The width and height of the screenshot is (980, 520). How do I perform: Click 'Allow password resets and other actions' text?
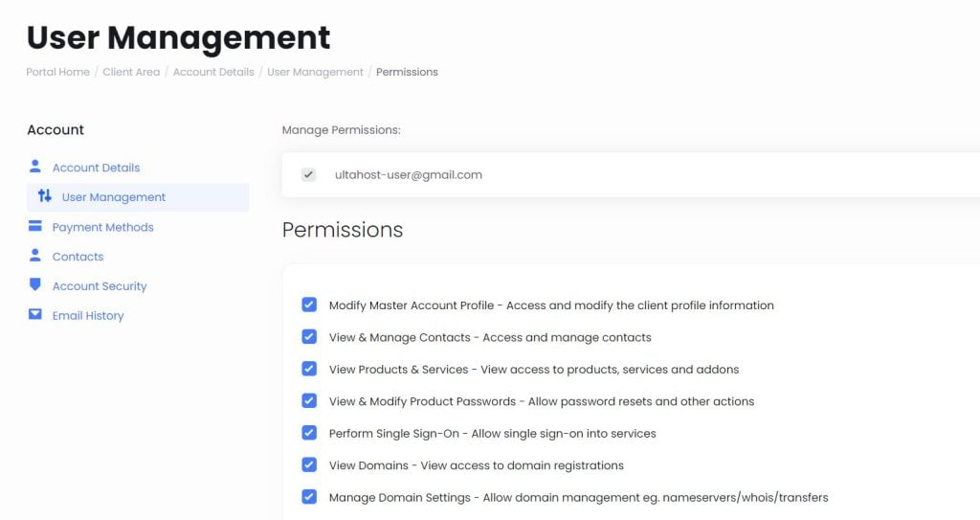pyautogui.click(x=641, y=402)
